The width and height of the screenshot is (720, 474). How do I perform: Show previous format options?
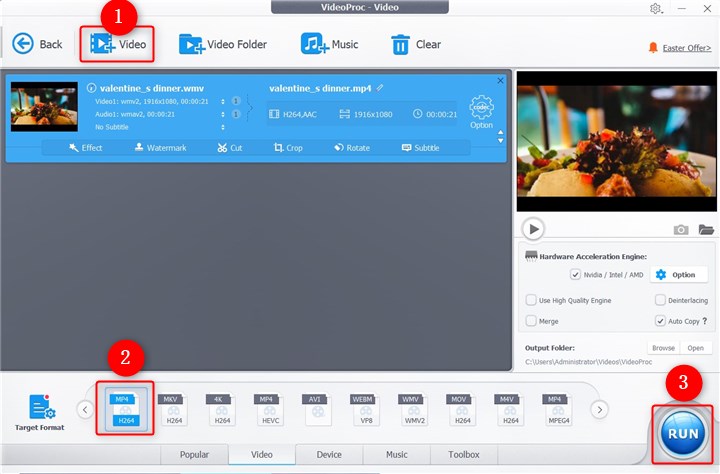tap(85, 409)
